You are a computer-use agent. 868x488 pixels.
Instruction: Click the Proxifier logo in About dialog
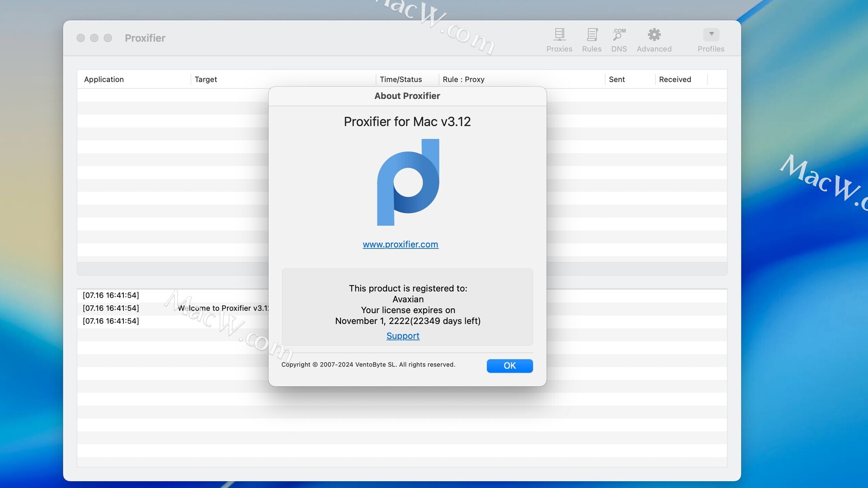pos(408,182)
